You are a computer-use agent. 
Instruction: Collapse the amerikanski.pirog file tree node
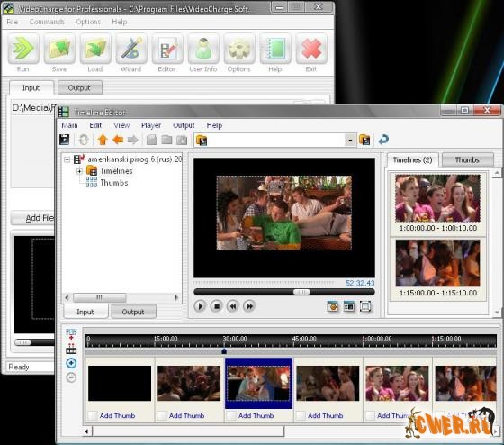tap(67, 159)
